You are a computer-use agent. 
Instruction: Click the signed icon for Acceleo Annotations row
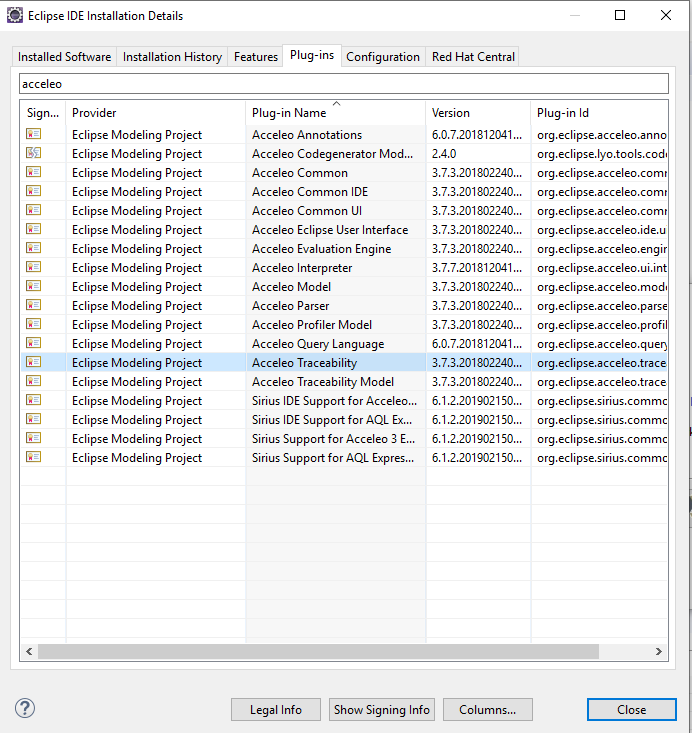coord(33,135)
